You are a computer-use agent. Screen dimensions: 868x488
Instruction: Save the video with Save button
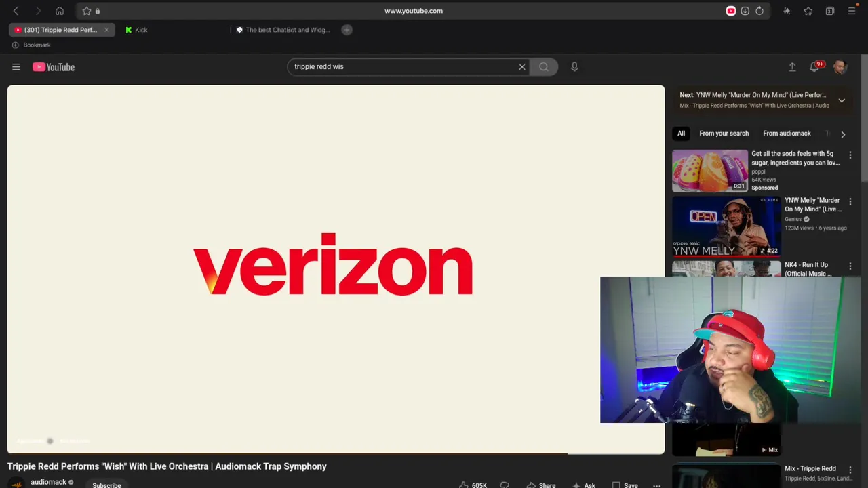click(625, 485)
